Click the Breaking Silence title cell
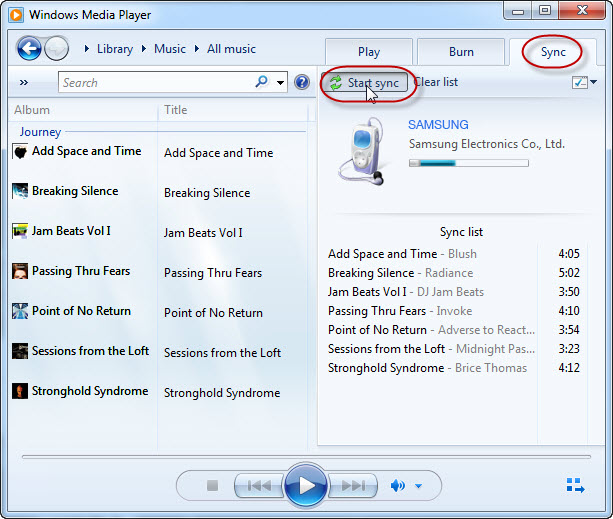The width and height of the screenshot is (613, 519). (207, 193)
